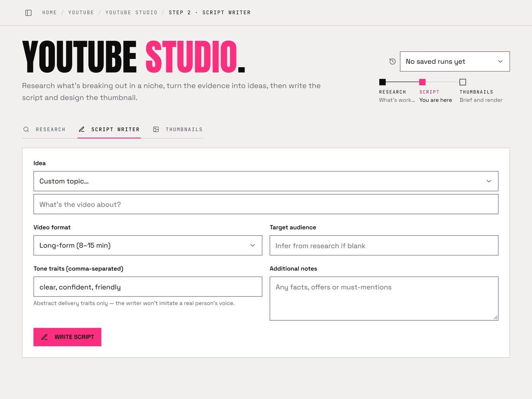Viewport: 532px width, 399px height.
Task: Open the YouTube Studio breadcrumb link
Action: (131, 13)
